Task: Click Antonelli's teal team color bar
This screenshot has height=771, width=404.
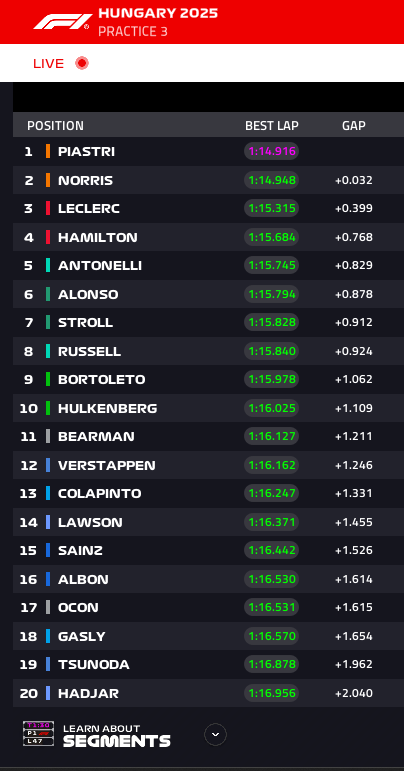Action: (48, 265)
